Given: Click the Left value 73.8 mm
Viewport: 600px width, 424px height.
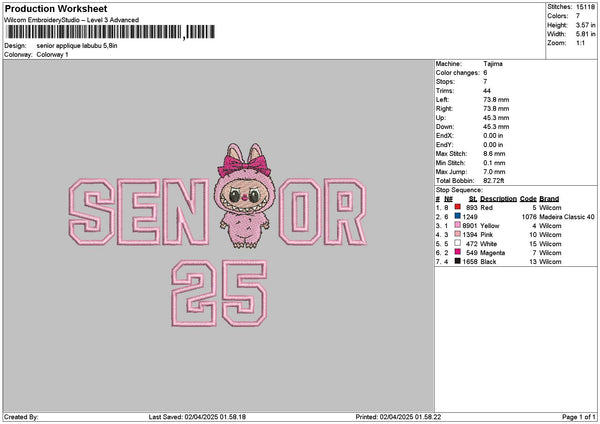Looking at the screenshot, I should (x=496, y=99).
